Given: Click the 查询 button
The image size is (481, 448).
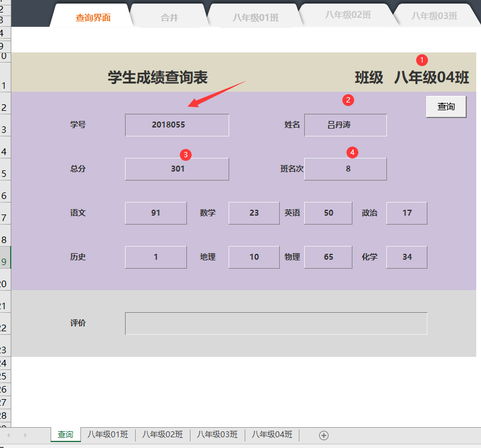Looking at the screenshot, I should [446, 107].
